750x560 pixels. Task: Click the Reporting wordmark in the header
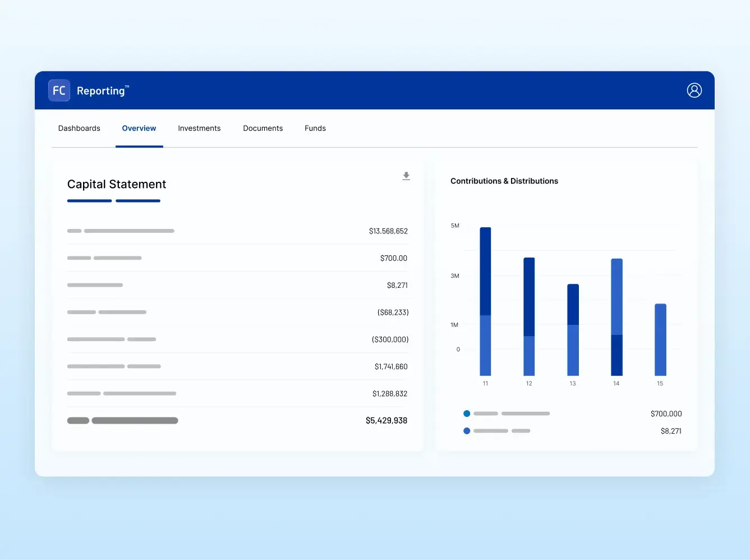[102, 90]
